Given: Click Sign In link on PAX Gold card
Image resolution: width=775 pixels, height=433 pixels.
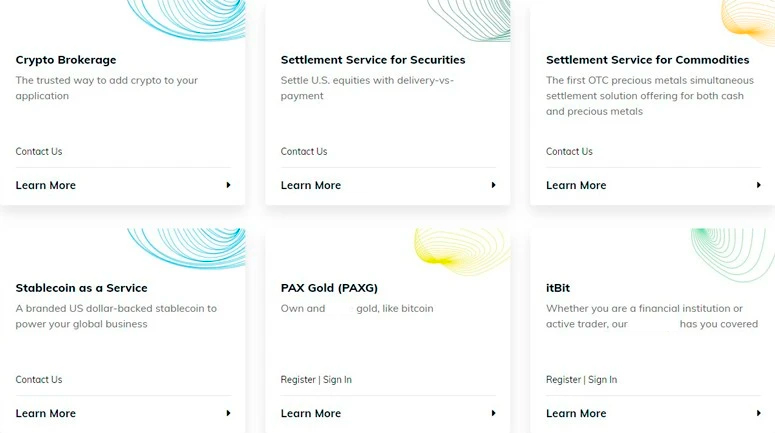Looking at the screenshot, I should [x=337, y=380].
